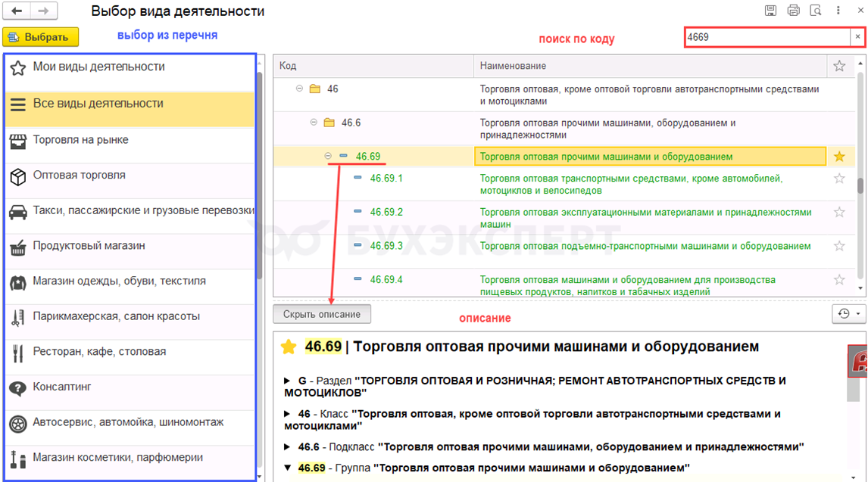This screenshot has height=482, width=868.
Task: Click the document preview icon
Action: pos(816,11)
